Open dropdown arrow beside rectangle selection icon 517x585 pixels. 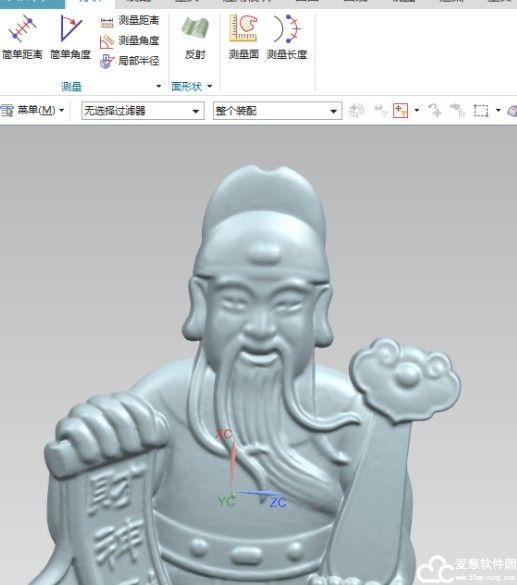coord(498,110)
